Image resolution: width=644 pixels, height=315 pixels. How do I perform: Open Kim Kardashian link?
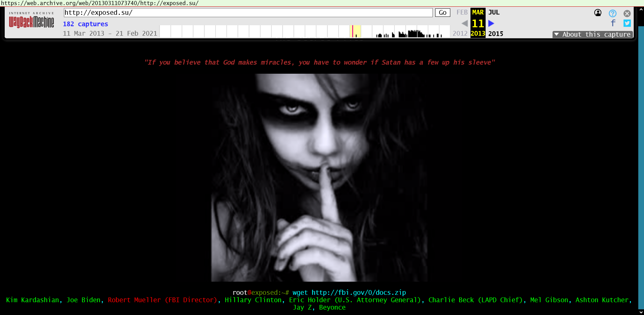pyautogui.click(x=32, y=300)
